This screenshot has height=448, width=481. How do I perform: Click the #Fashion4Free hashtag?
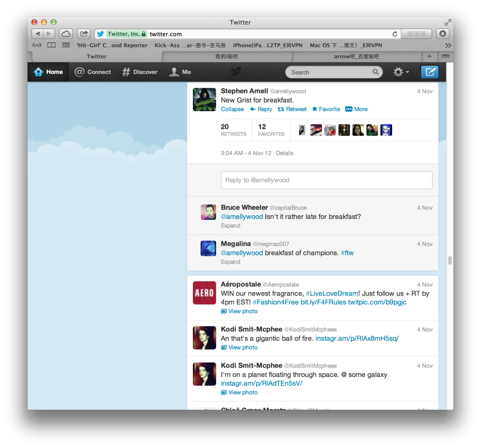click(x=276, y=302)
